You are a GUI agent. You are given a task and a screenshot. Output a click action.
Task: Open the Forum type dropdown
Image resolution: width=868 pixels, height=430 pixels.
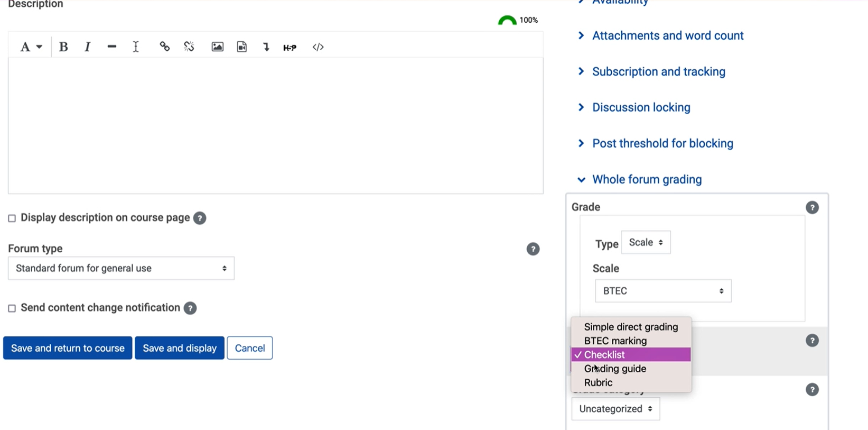(x=121, y=268)
